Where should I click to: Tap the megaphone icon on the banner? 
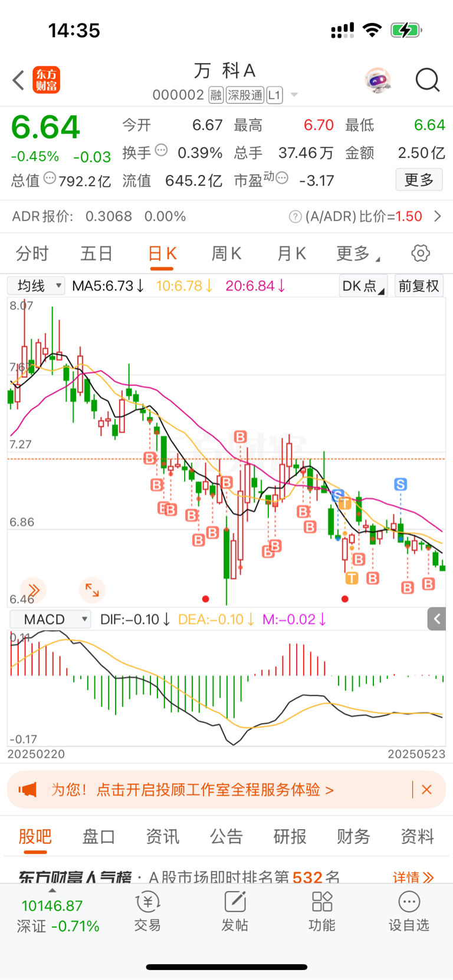click(x=28, y=790)
